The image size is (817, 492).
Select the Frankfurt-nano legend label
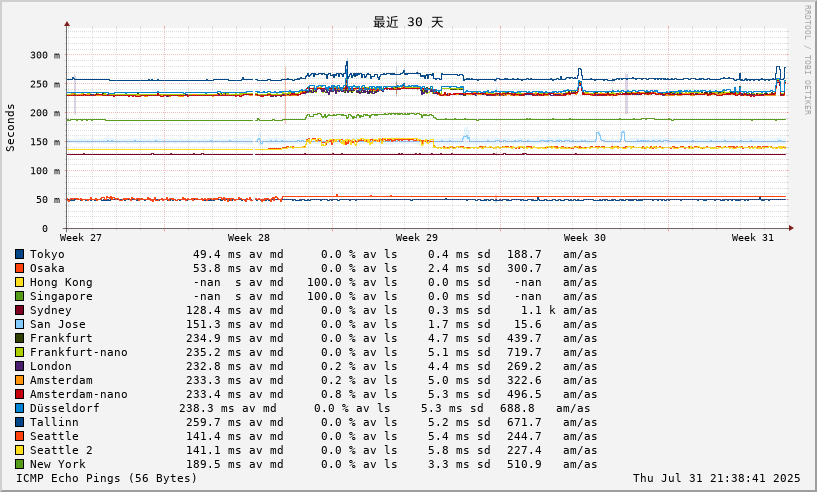click(x=79, y=352)
